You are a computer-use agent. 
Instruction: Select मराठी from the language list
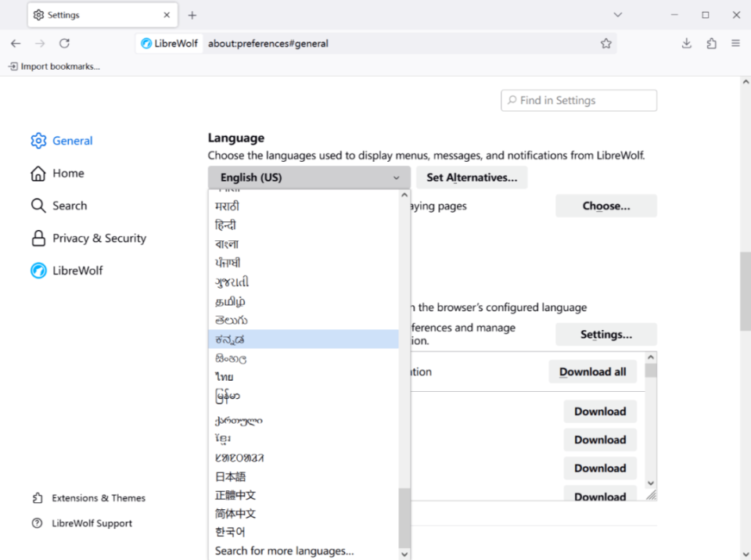[x=304, y=206]
